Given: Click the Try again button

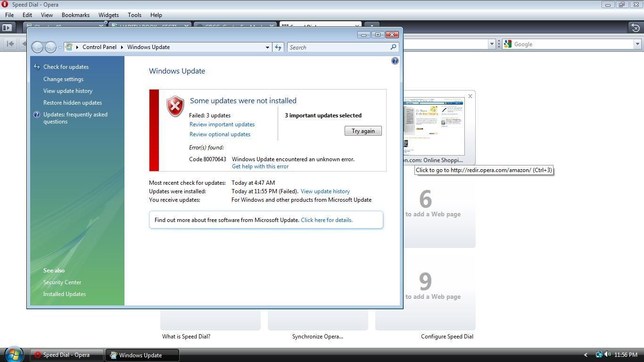Looking at the screenshot, I should [363, 131].
